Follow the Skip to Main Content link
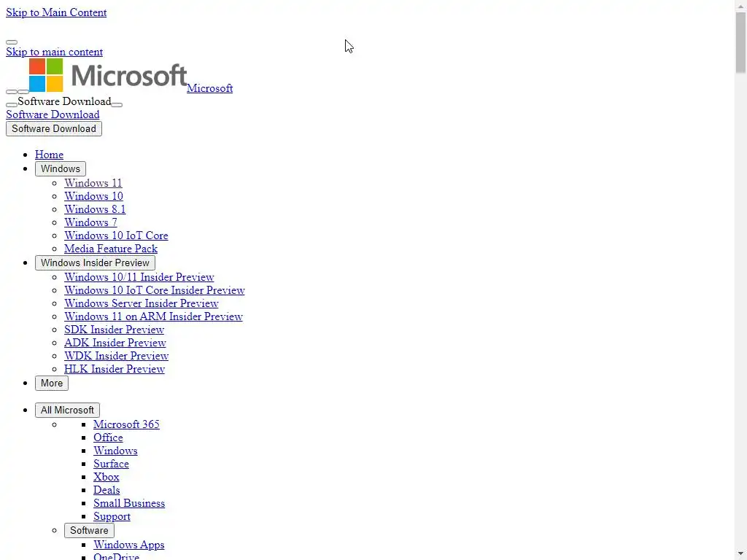The image size is (747, 560). click(x=56, y=12)
